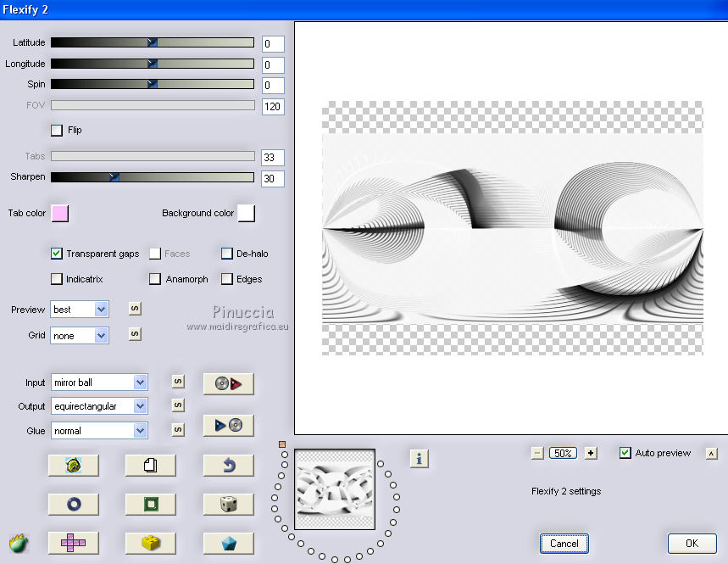Click the Sharpen value field showing 30
The height and width of the screenshot is (564, 728).
273,178
